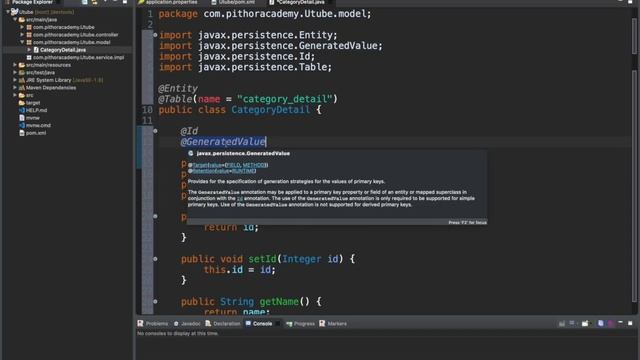Click the CategoryDetail class name in code
This screenshot has height=360, width=640.
271,110
